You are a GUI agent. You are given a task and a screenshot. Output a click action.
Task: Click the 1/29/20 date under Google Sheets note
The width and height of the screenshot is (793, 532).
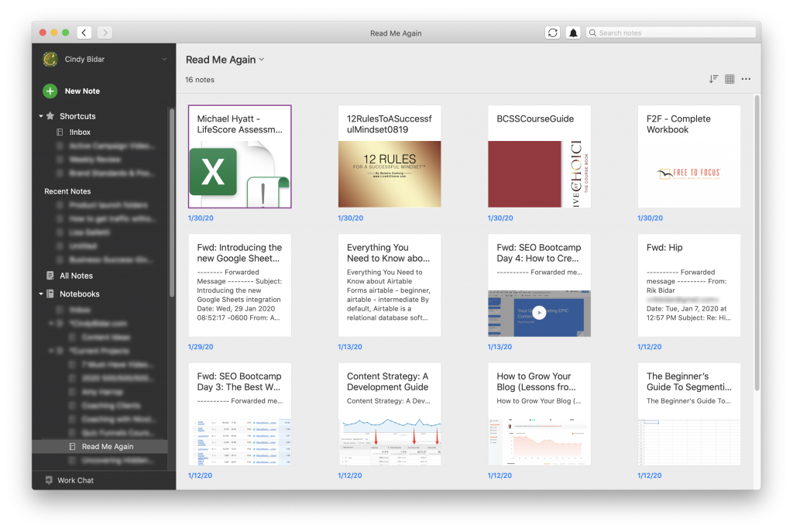tap(201, 347)
